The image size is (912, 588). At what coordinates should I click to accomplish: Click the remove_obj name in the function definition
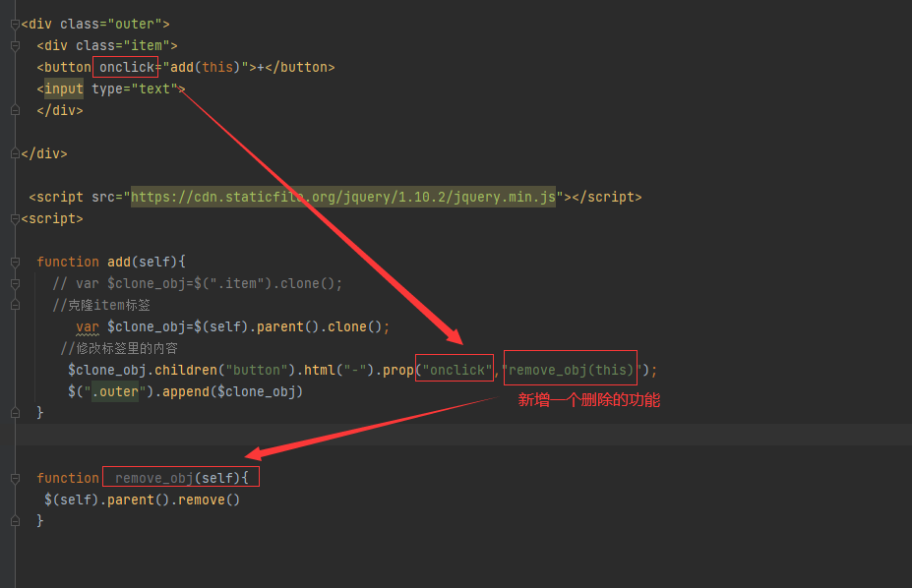(x=154, y=478)
